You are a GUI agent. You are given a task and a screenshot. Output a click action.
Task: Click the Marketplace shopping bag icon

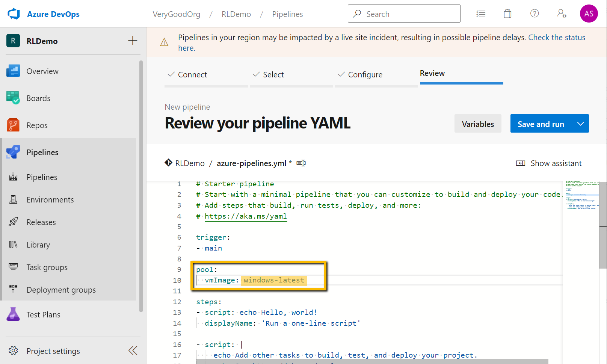tap(507, 14)
